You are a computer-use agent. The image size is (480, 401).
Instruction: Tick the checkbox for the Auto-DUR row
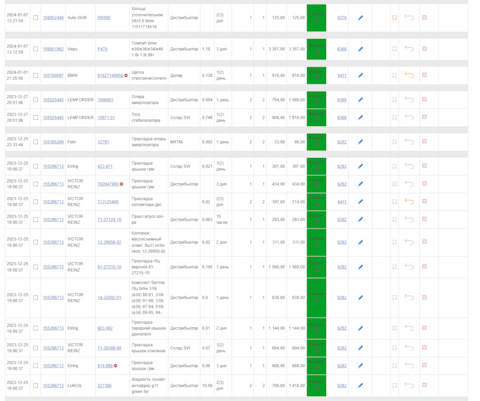pos(36,18)
